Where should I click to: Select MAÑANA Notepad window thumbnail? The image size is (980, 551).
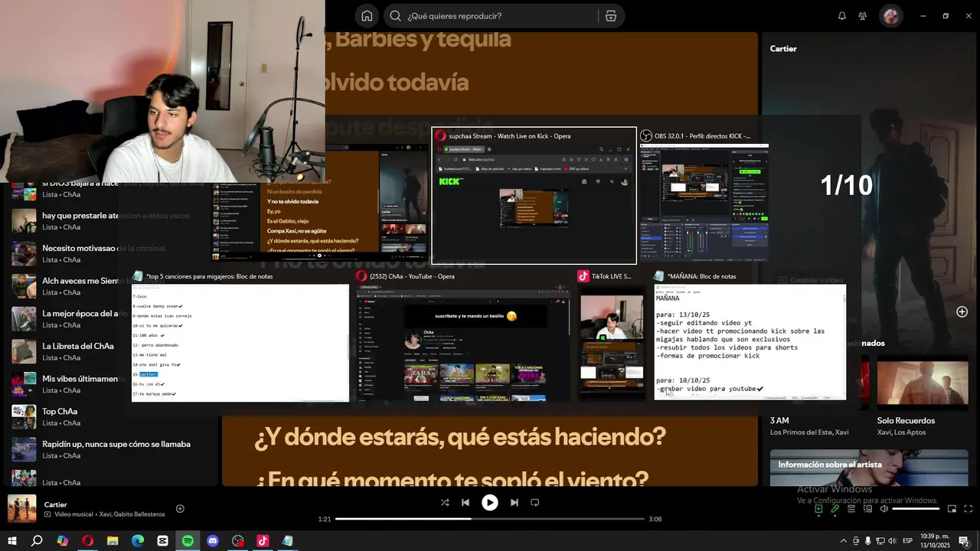pyautogui.click(x=750, y=336)
